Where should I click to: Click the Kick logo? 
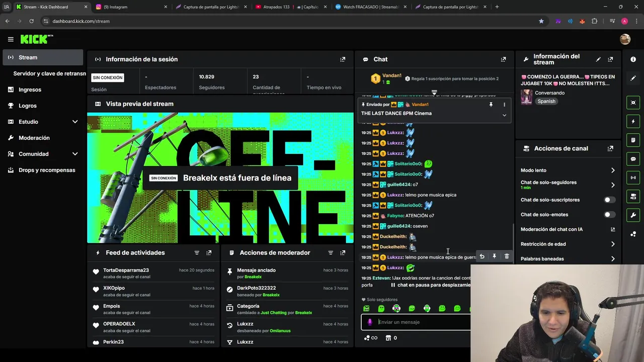37,39
